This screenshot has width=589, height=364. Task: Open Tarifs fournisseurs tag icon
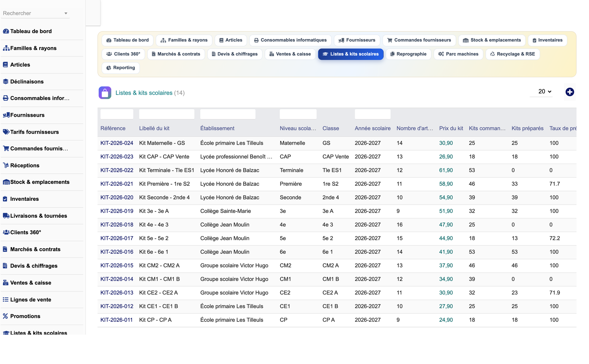point(6,132)
